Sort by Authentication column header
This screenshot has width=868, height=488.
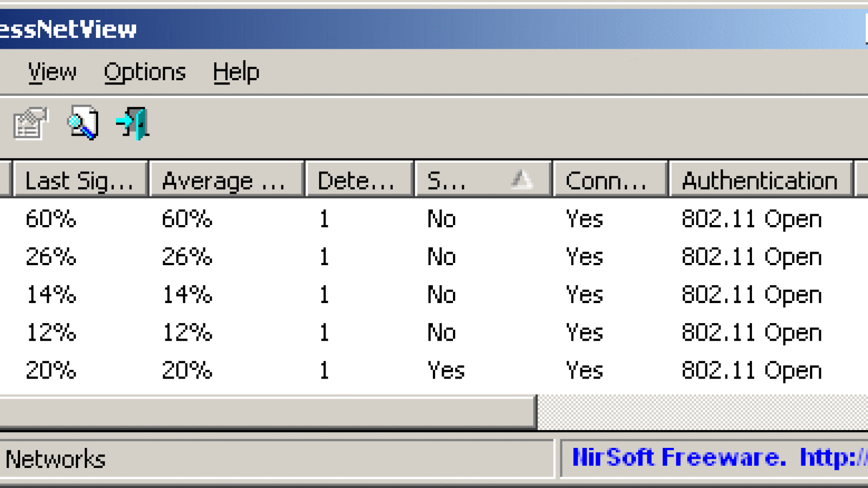coord(759,180)
